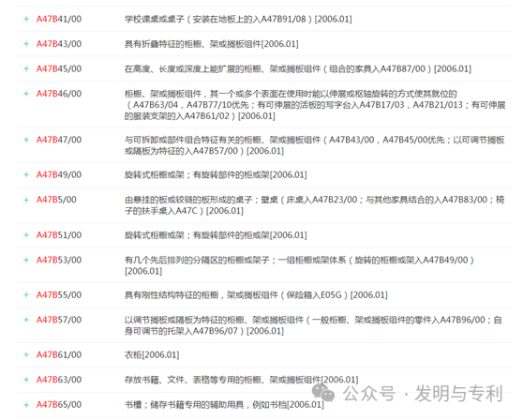Select description starting 书橱；储存书籍专用
523x420 pixels.
click(x=224, y=404)
